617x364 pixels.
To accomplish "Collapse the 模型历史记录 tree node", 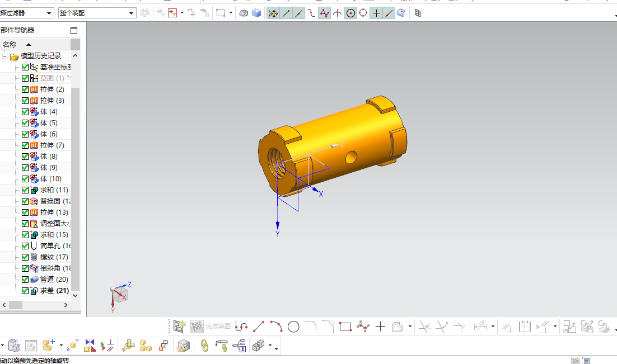I will (4, 56).
